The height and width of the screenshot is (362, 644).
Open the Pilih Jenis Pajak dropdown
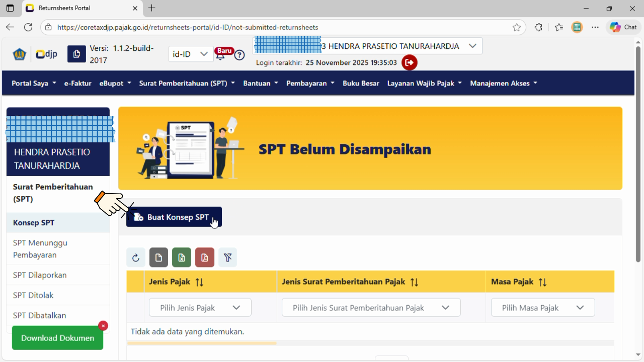(200, 308)
